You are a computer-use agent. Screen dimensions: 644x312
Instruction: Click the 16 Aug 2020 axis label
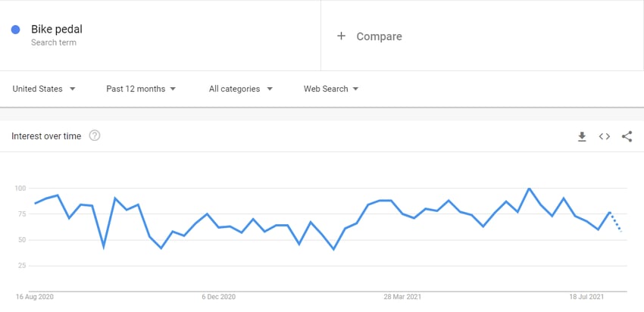(35, 296)
